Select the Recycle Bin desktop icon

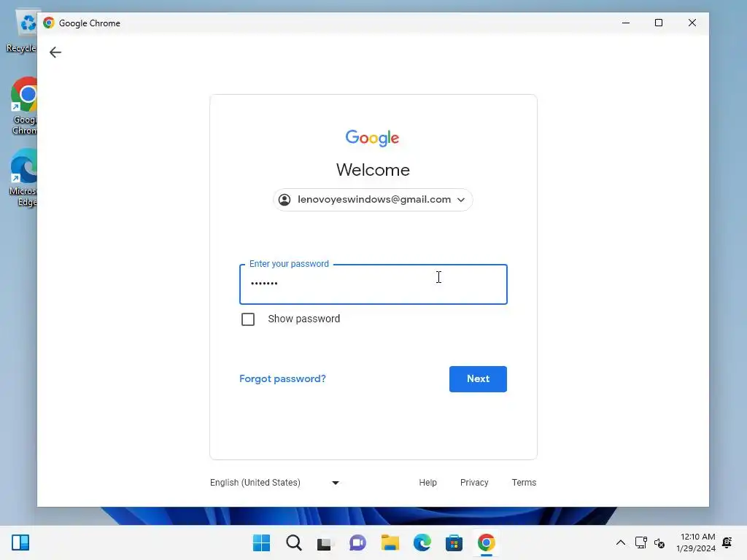[21, 32]
